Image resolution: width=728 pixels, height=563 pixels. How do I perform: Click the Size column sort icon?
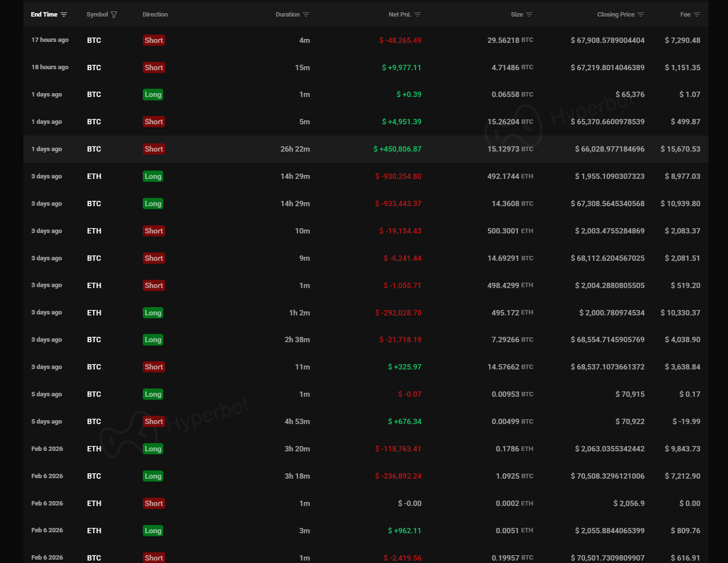[x=529, y=15]
